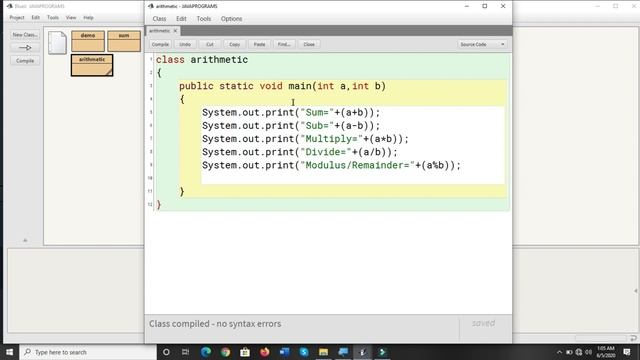Click the compile status message
640x360 pixels.
pyautogui.click(x=215, y=324)
